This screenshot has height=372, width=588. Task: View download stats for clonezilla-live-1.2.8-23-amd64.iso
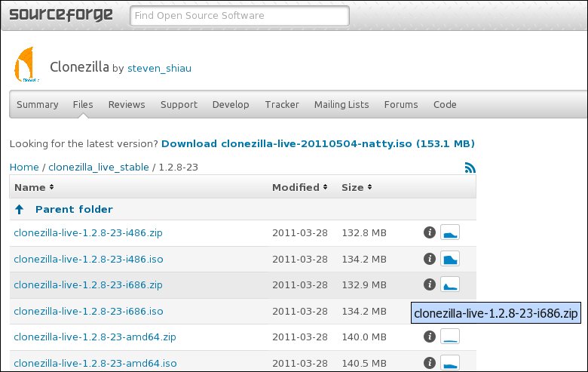pyautogui.click(x=449, y=363)
